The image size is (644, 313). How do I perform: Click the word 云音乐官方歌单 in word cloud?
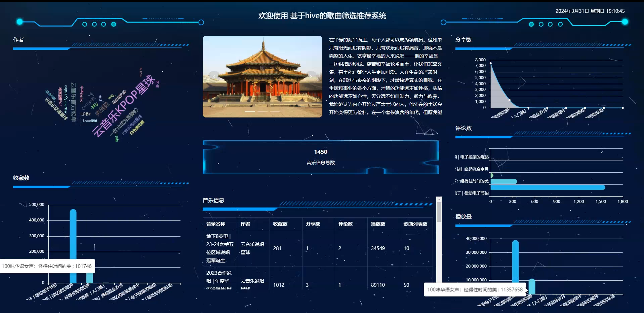tap(73, 102)
